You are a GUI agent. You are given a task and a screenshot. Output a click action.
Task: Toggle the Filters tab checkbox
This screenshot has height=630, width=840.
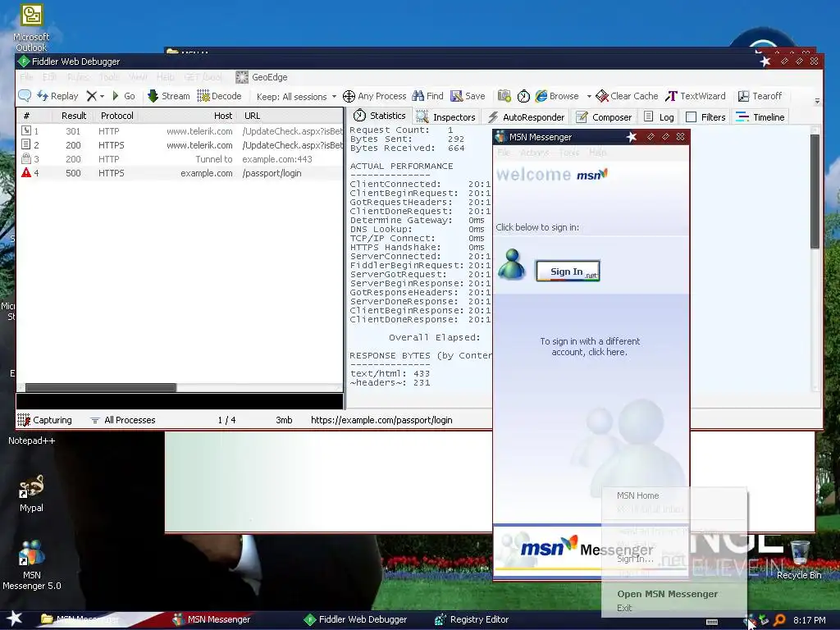(x=691, y=116)
